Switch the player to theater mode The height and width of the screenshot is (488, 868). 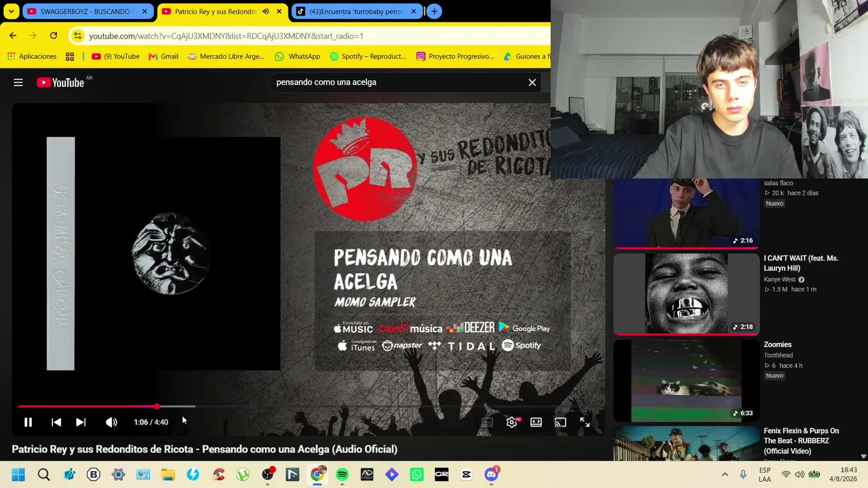pyautogui.click(x=536, y=422)
